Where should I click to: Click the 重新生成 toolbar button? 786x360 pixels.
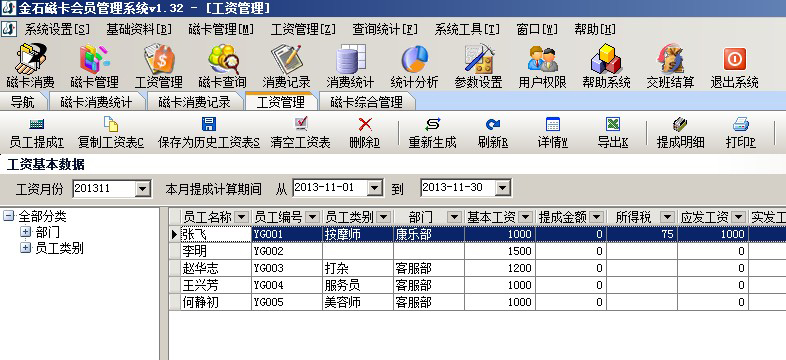pos(432,133)
